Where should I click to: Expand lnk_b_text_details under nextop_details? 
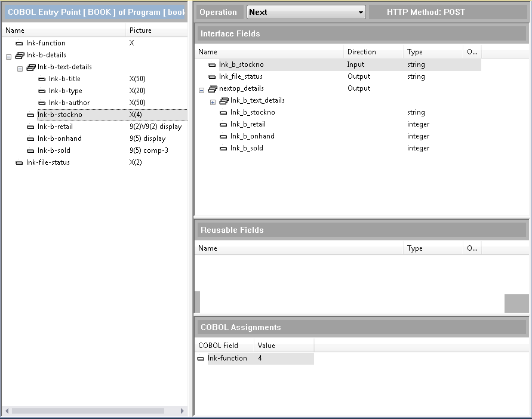[213, 101]
